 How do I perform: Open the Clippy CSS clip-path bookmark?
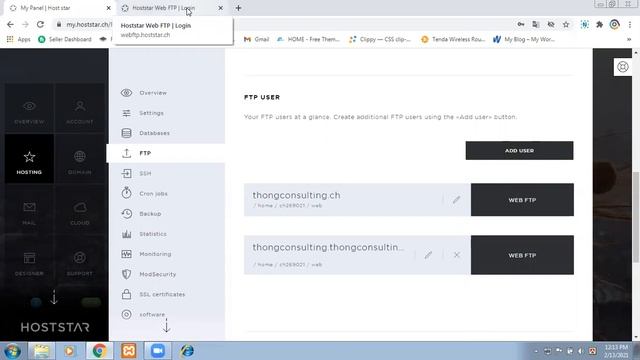tap(380, 39)
